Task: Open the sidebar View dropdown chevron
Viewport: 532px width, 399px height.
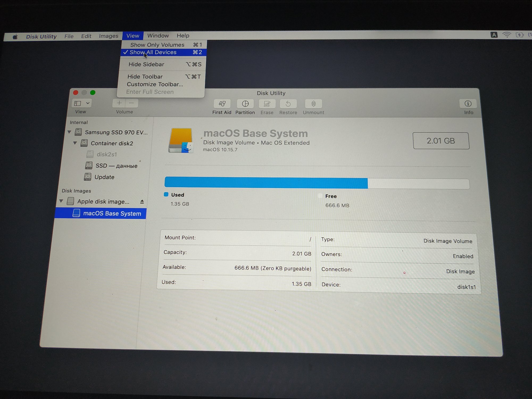Action: [88, 103]
